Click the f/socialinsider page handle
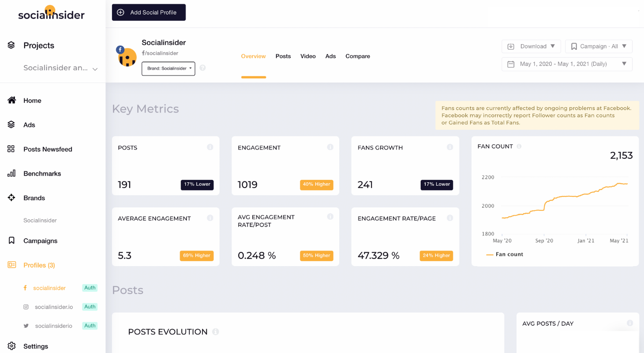644x353 pixels. click(x=160, y=53)
